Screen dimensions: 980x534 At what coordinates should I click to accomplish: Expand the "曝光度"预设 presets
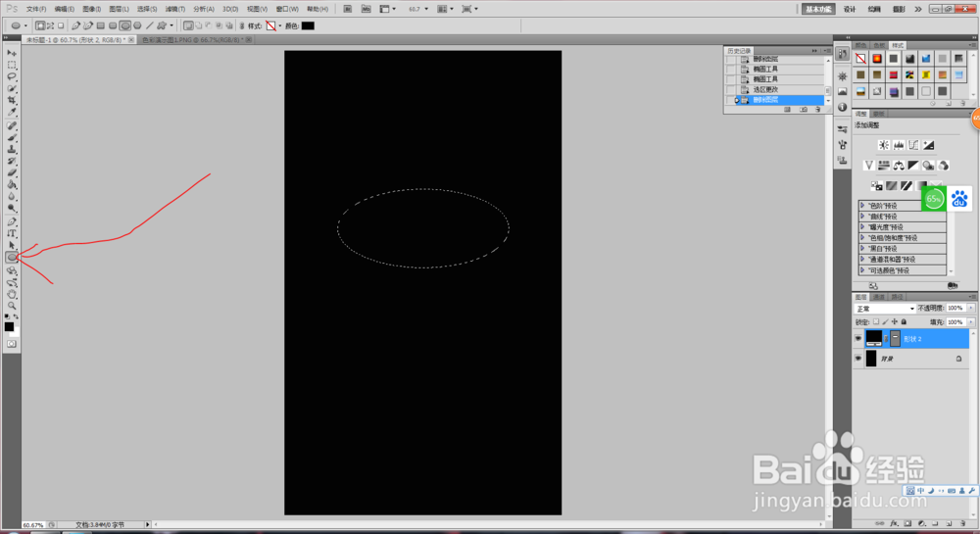(862, 226)
